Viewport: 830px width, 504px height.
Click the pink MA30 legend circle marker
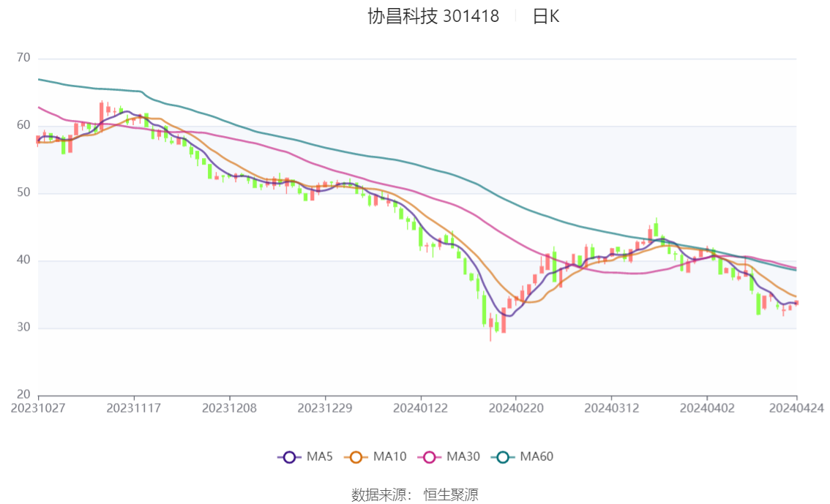pyautogui.click(x=430, y=457)
